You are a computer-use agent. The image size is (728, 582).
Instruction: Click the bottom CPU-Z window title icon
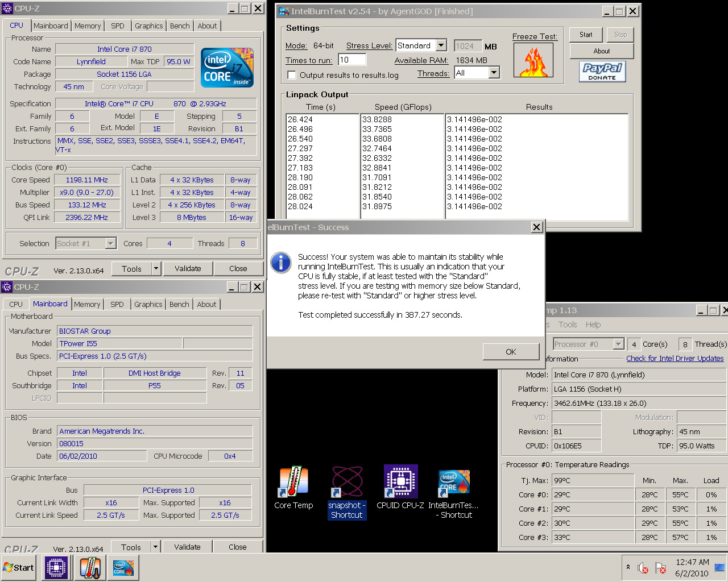[7, 287]
